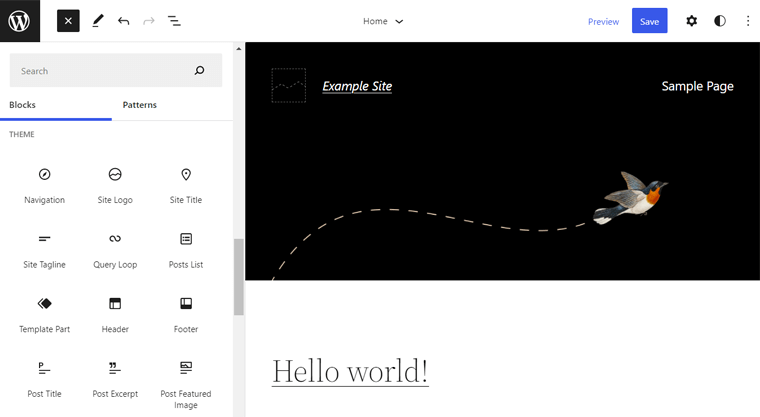Click the inserter panel scrollbar thumb
The image size is (760, 417).
click(238, 277)
